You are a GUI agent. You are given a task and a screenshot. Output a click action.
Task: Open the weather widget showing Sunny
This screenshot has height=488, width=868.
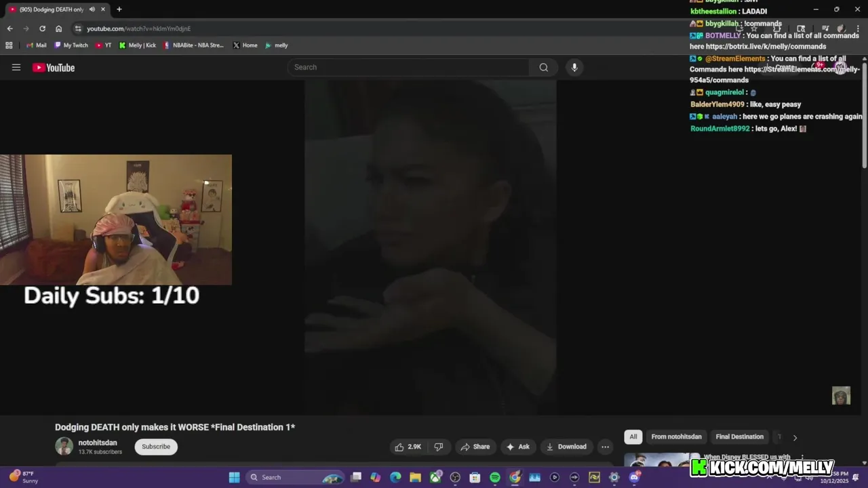[x=24, y=477]
